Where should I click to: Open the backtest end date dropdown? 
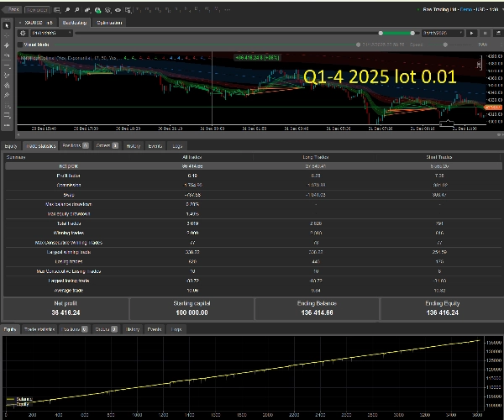(443, 33)
